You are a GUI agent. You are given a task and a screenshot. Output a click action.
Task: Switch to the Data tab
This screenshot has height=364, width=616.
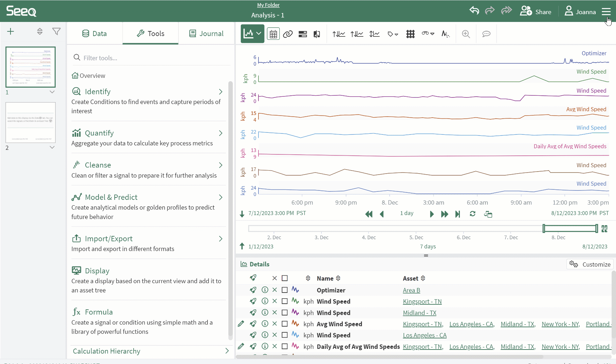tap(94, 34)
